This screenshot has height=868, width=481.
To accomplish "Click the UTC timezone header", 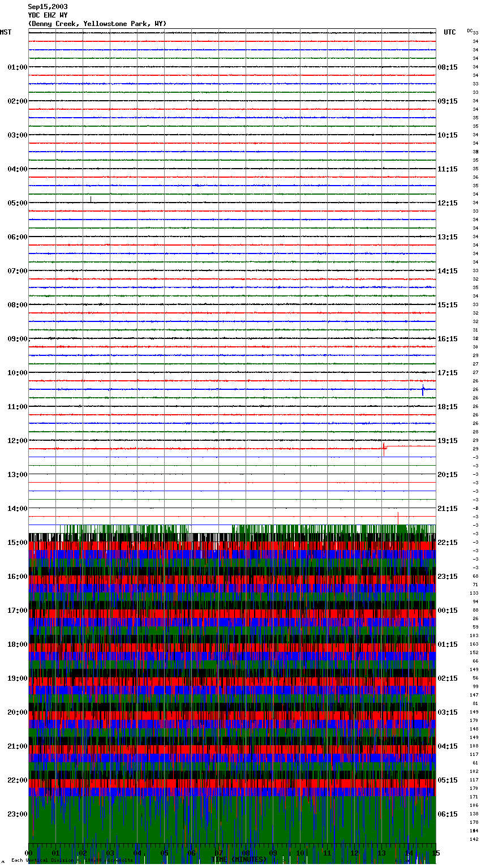I will click(450, 32).
